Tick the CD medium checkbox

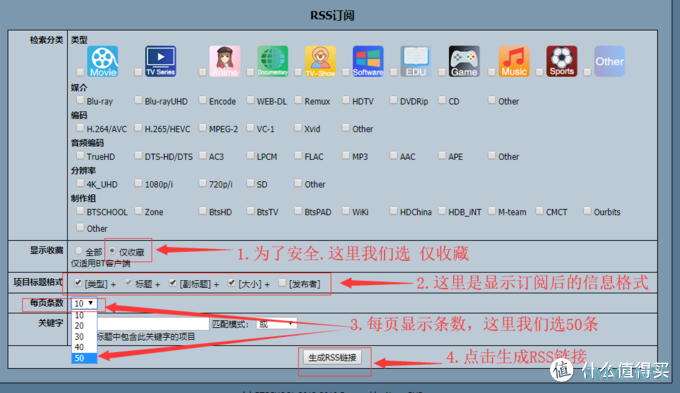click(442, 100)
